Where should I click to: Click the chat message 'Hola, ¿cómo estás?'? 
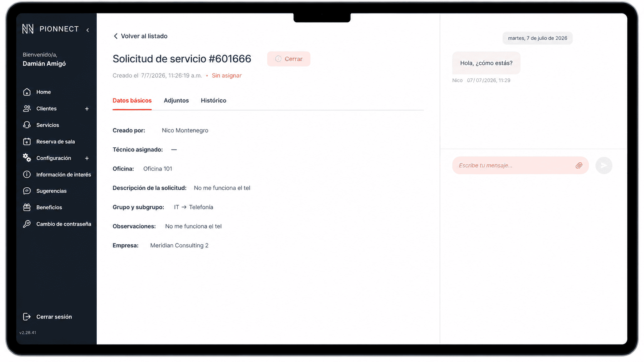coord(486,63)
